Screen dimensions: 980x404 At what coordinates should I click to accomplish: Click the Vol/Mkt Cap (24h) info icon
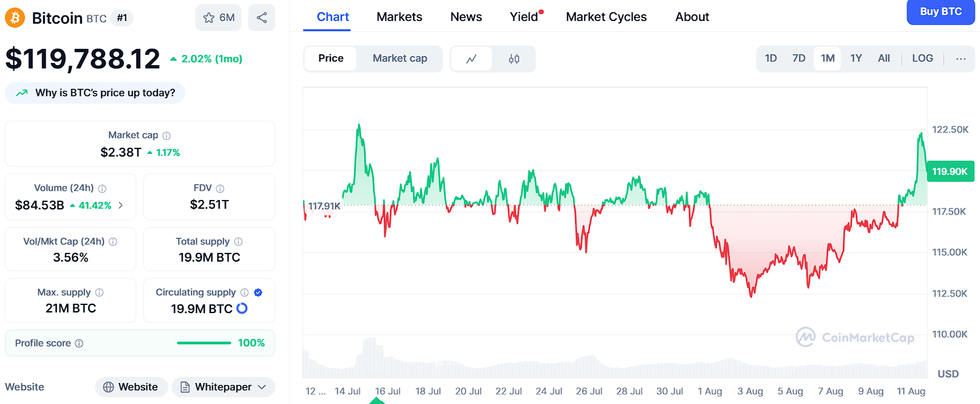113,242
